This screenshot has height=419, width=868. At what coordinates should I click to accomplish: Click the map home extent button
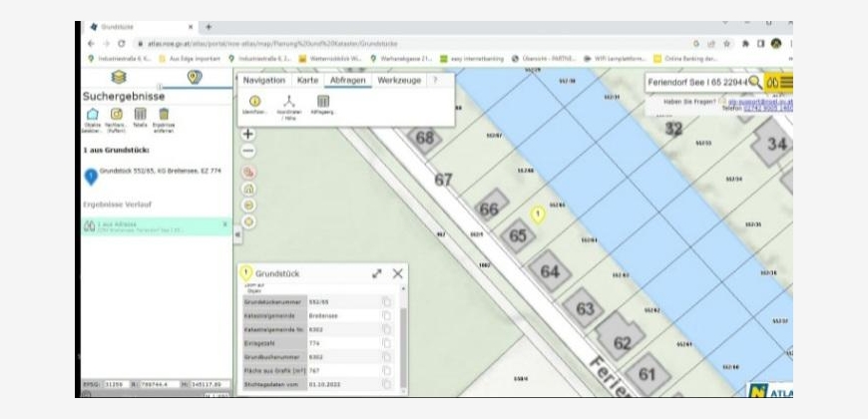click(x=248, y=188)
